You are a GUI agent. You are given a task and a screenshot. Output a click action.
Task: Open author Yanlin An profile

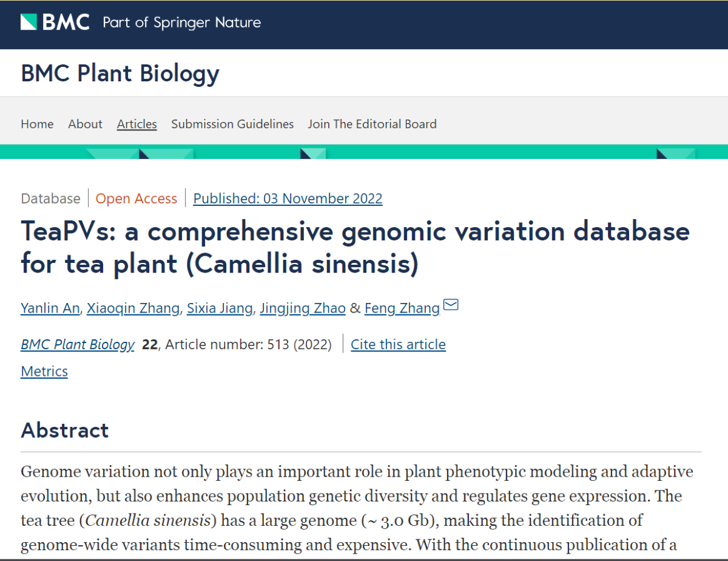pos(50,308)
